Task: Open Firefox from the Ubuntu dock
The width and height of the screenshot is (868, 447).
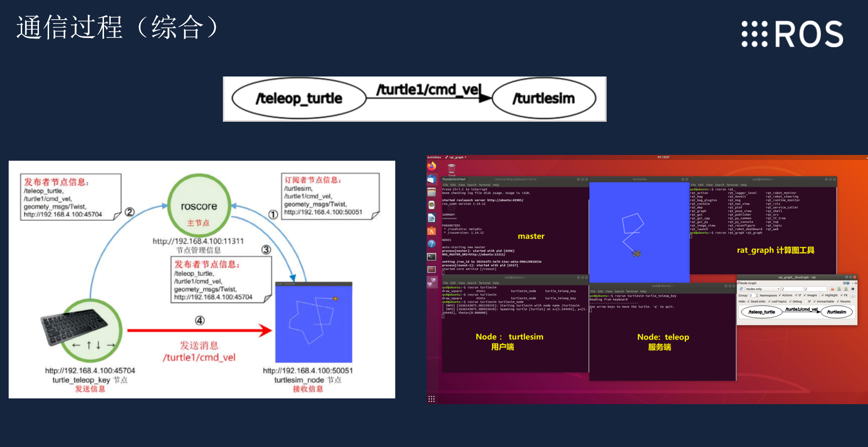Action: [x=432, y=166]
